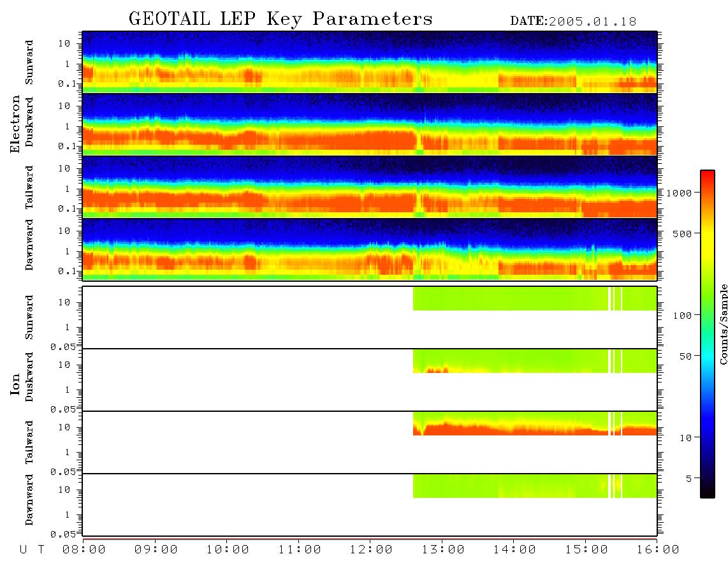Click the 500 label on the colorbar

(682, 234)
